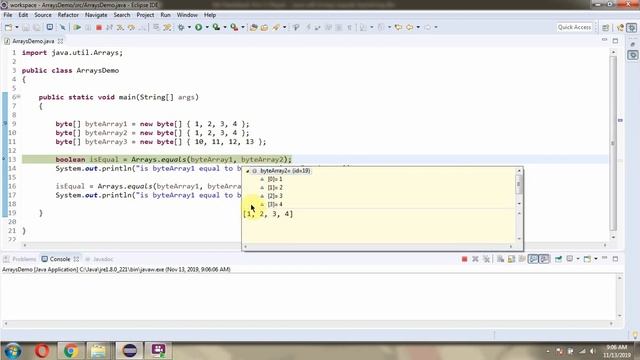Open the Source menu
The width and height of the screenshot is (640, 360).
click(43, 15)
